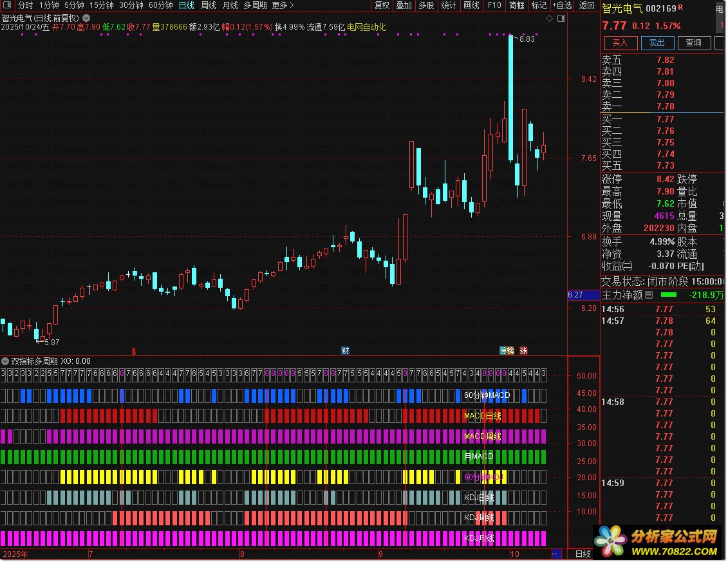Click the stock code 002169
Viewport: 728px width, 562px height.
point(661,8)
